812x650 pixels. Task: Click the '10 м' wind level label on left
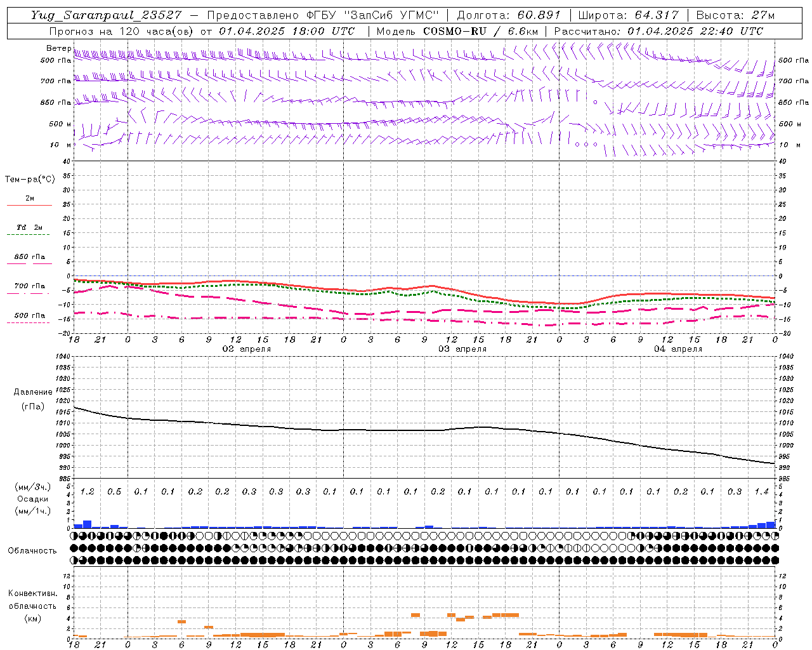point(61,145)
